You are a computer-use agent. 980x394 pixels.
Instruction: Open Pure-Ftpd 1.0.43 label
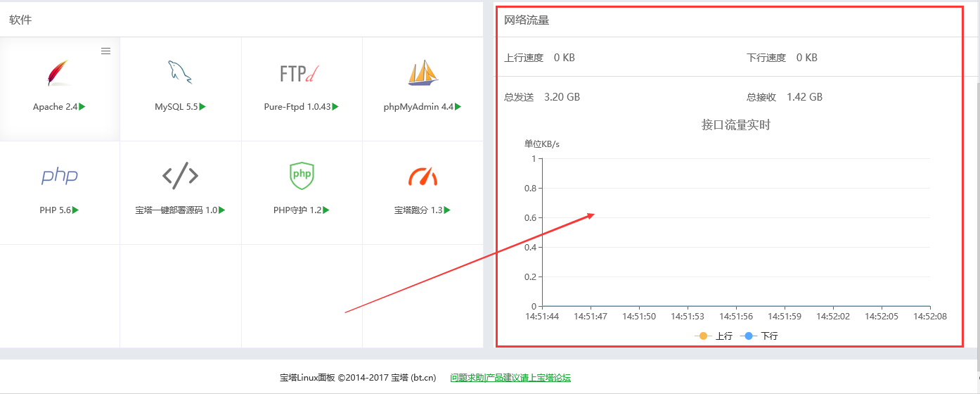[x=297, y=107]
